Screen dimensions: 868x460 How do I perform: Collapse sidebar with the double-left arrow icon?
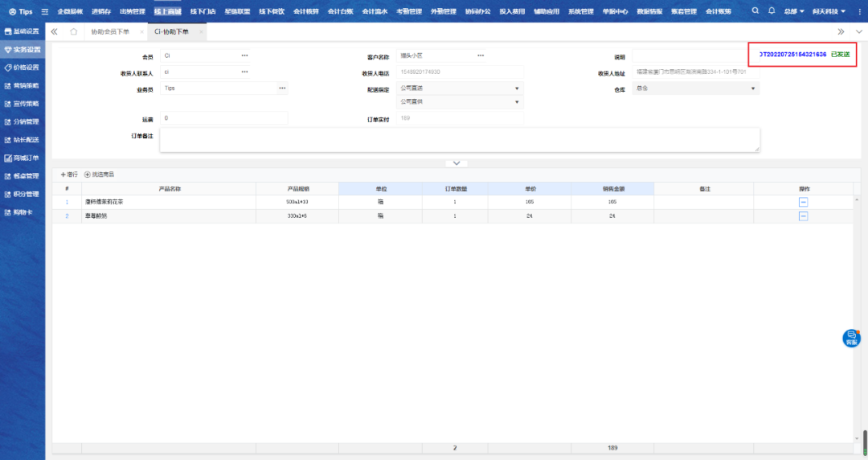point(55,31)
